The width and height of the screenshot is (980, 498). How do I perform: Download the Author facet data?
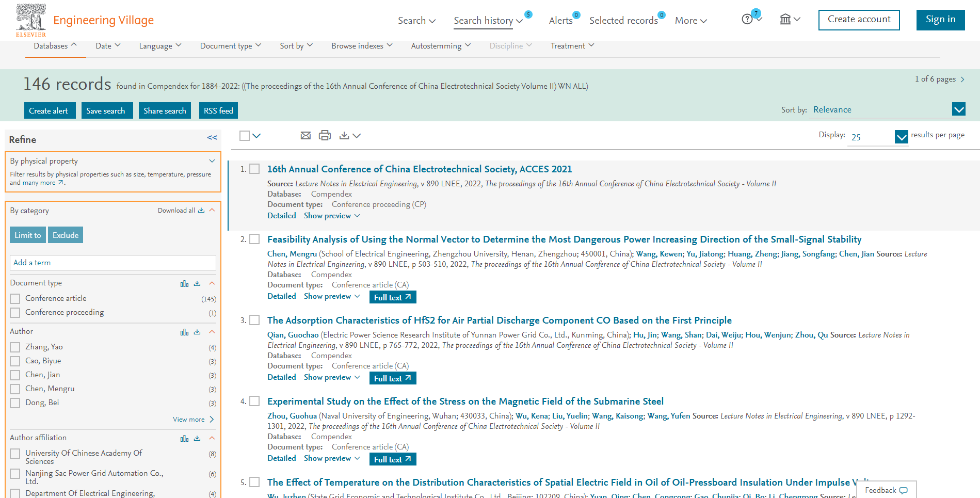[x=197, y=332]
